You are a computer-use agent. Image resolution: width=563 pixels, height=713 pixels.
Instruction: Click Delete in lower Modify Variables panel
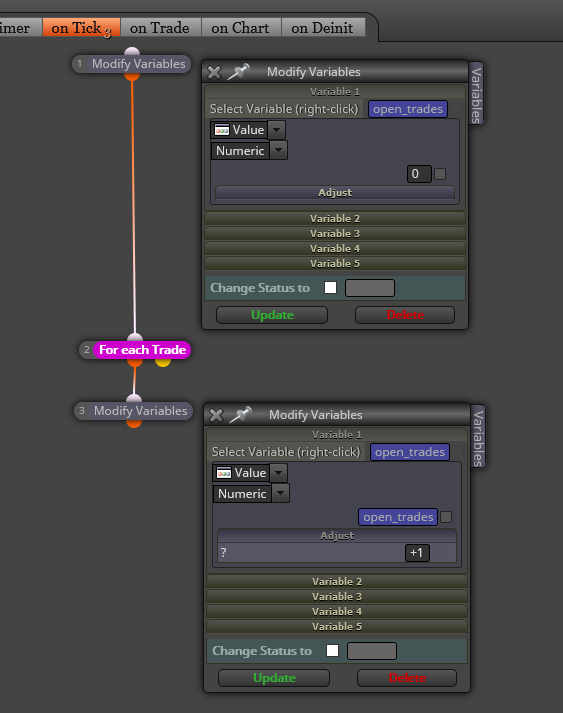point(407,678)
